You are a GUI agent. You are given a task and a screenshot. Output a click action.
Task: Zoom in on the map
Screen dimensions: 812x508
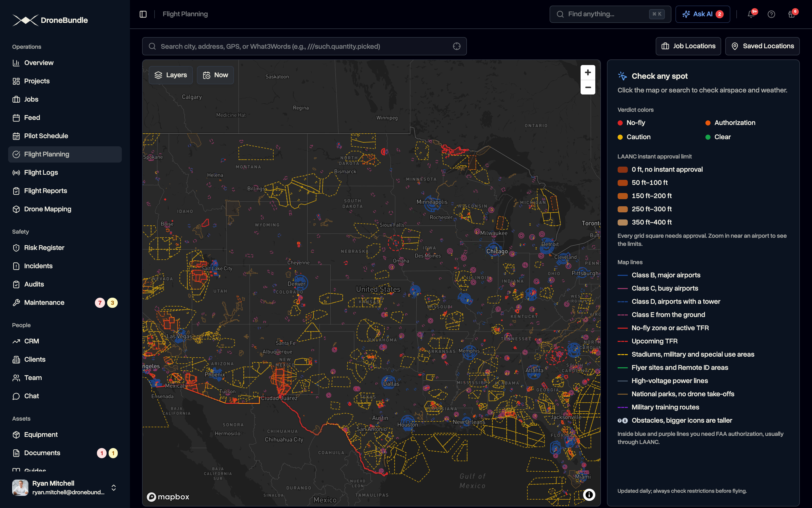[x=588, y=73]
